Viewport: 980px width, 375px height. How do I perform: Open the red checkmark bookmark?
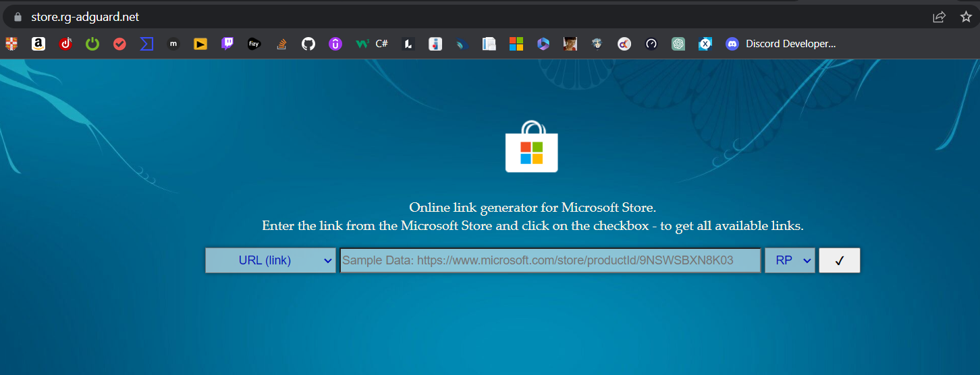coord(119,44)
